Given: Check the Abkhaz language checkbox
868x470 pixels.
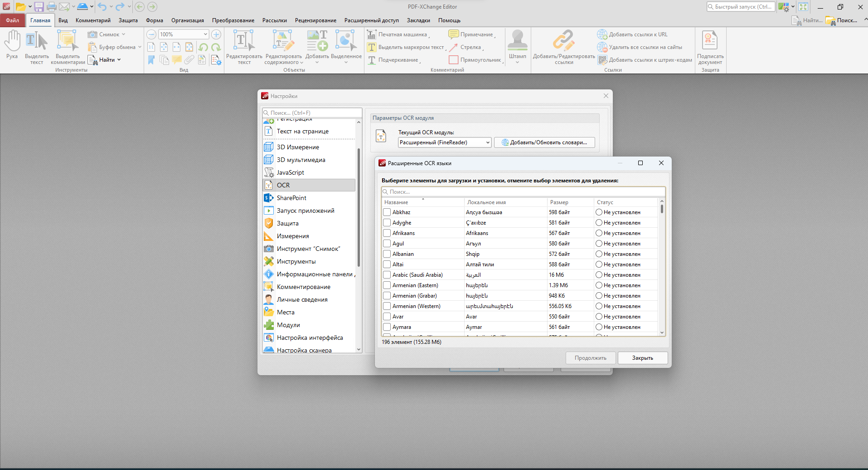Looking at the screenshot, I should [387, 212].
